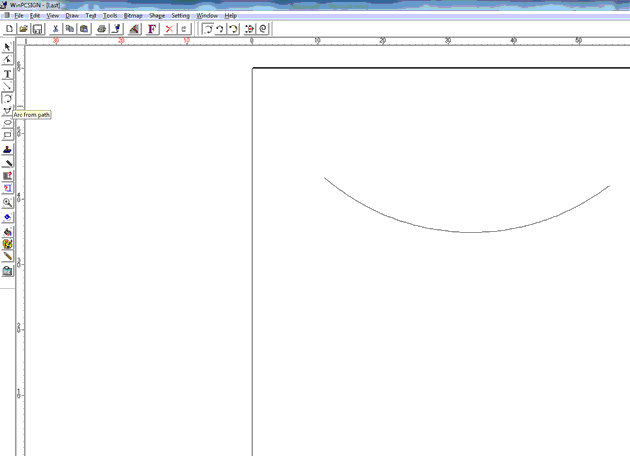Viewport: 630px width, 456px height.
Task: Activate the Arc from path tool
Action: tap(7, 99)
